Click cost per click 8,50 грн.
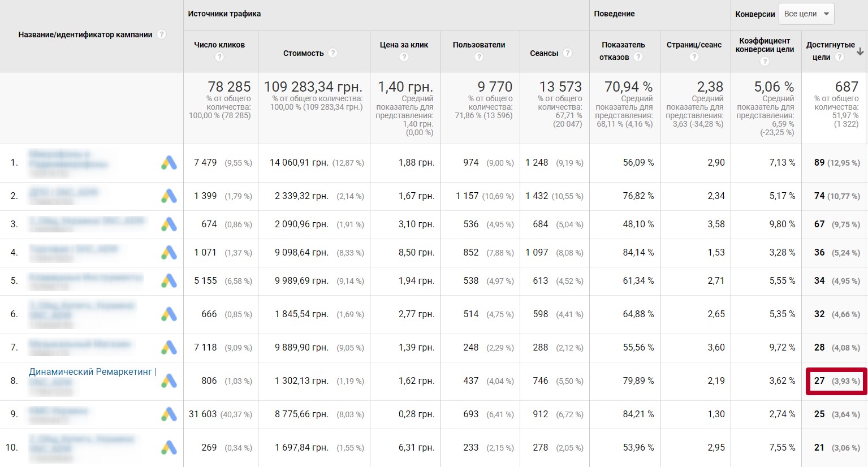The width and height of the screenshot is (868, 467). point(417,253)
